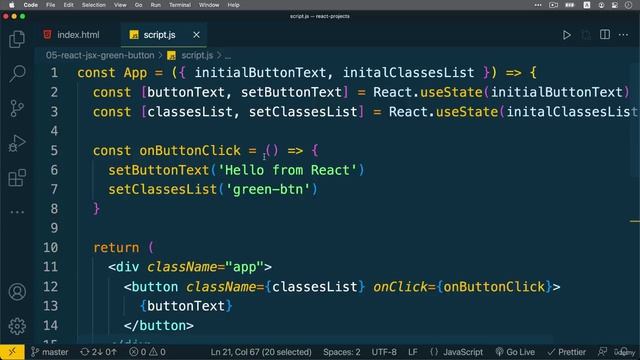The width and height of the screenshot is (640, 360).
Task: Open the Search view in activity bar
Action: click(17, 74)
